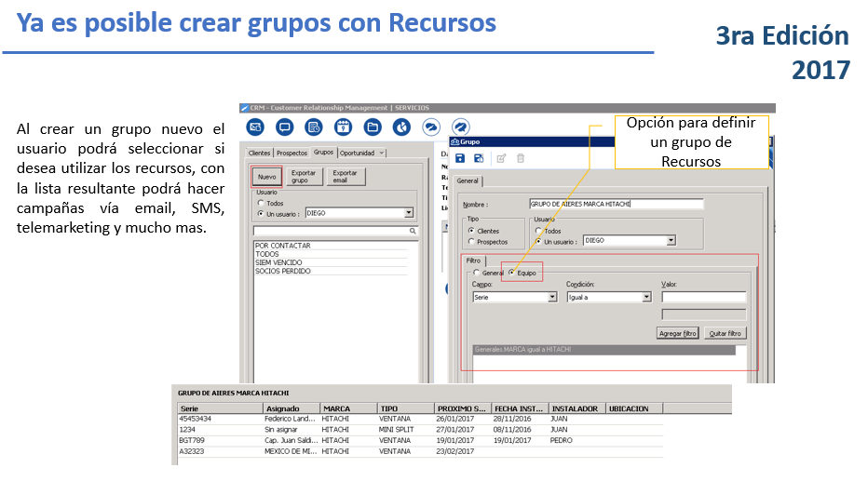This screenshot has height=481, width=868.
Task: Click the Exportar grupo button
Action: [304, 177]
